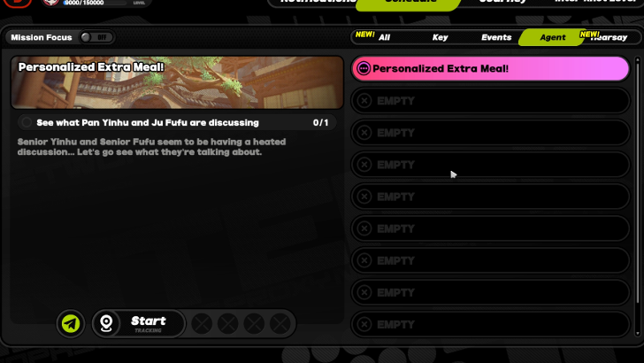Viewport: 644px width, 363px height.
Task: Select the Agent tab
Action: point(552,37)
